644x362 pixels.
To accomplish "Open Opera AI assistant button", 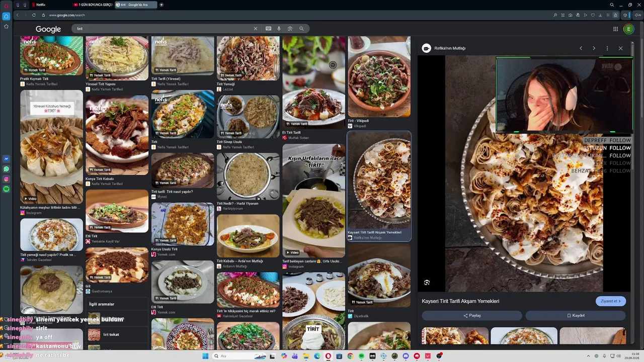I will 638,15.
